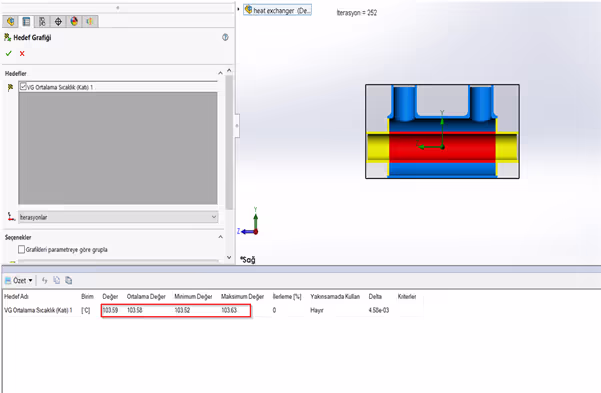Expand the heat exchanger flyout tree
This screenshot has height=393, width=601.
coord(278,10)
